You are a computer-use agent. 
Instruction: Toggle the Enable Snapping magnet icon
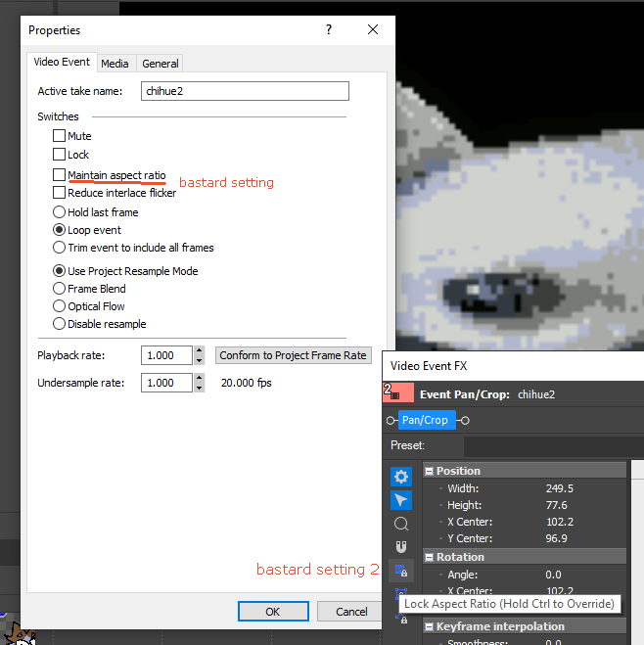[401, 547]
